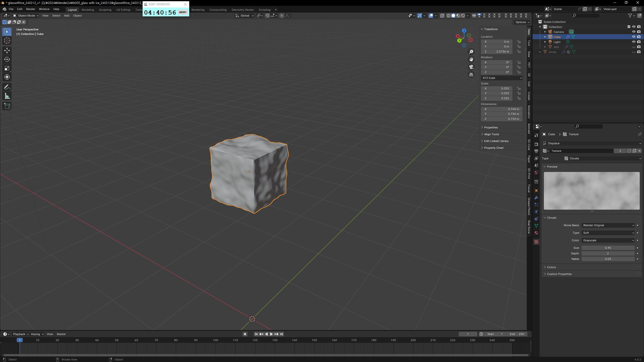This screenshot has height=362, width=644.
Task: Activate the Measure ruler tool
Action: (7, 96)
